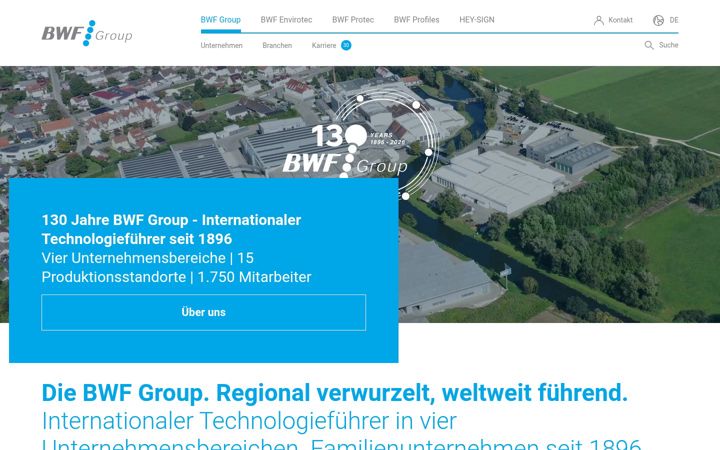Open the BWF Protec tab

click(353, 20)
